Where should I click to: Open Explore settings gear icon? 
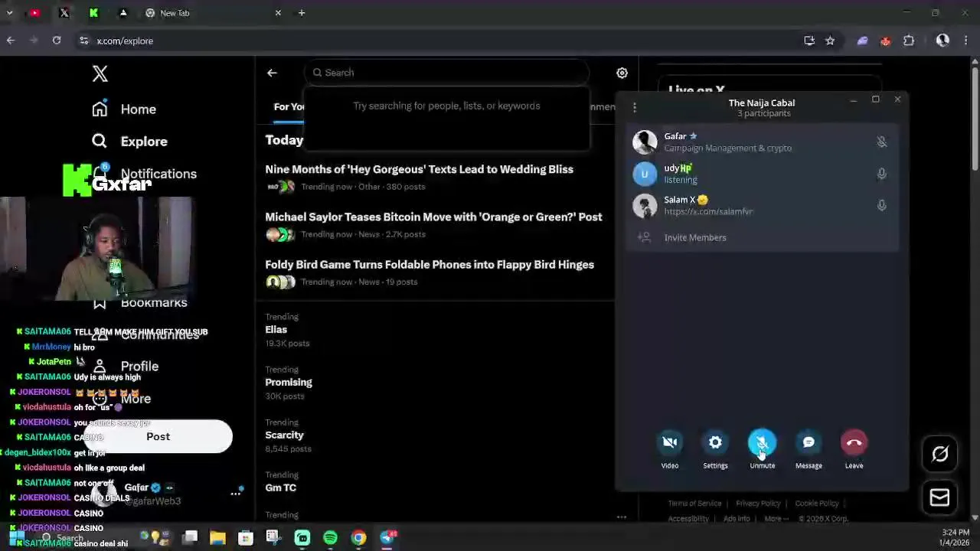pyautogui.click(x=622, y=73)
